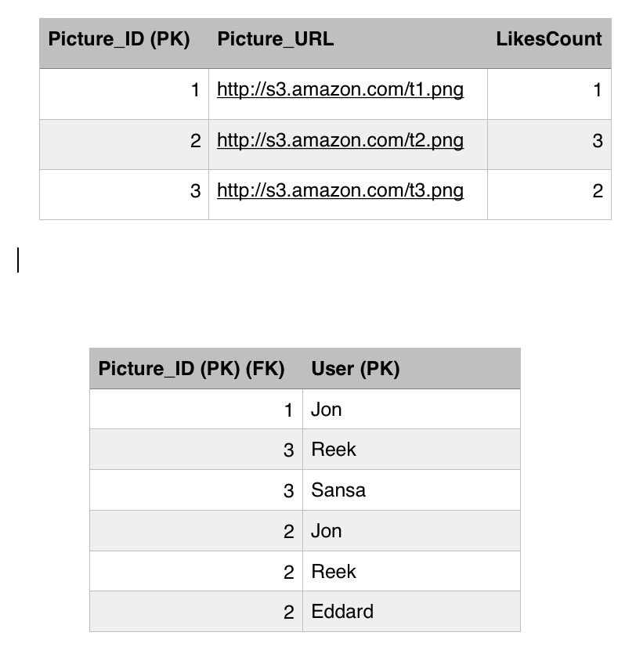Select the Jon cell beside Picture_ID 1
Screen dimensions: 636x672
[327, 410]
